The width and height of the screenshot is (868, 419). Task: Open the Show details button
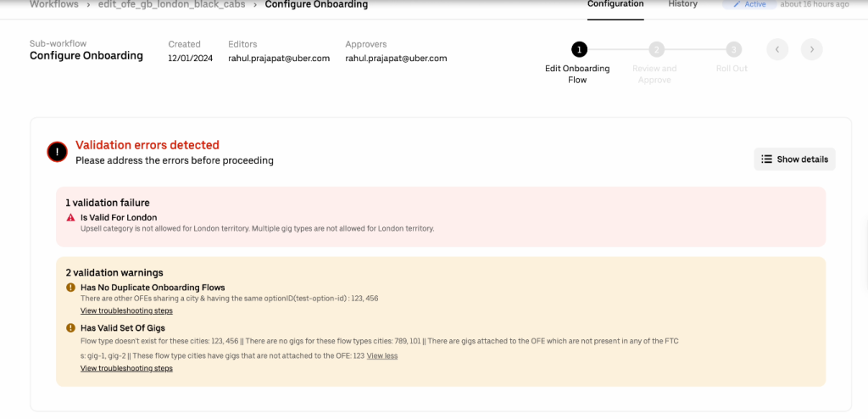point(794,159)
